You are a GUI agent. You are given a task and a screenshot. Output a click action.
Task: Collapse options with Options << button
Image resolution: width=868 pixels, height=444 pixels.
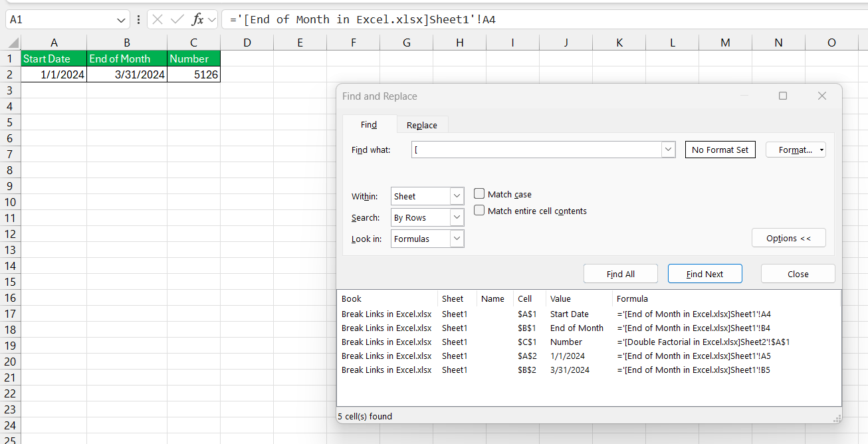coord(789,238)
